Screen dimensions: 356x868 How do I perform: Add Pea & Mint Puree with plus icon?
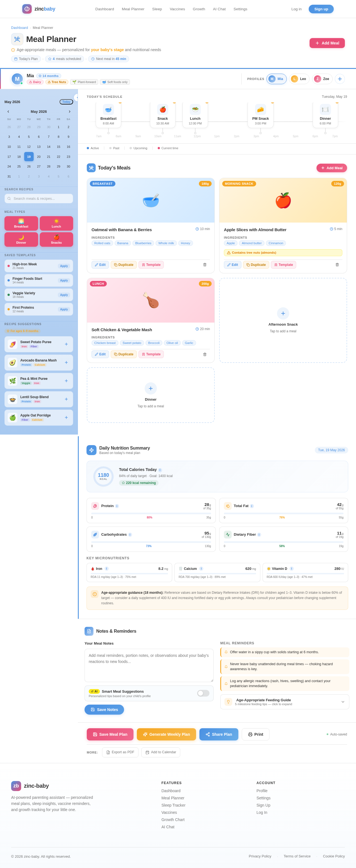(66, 381)
